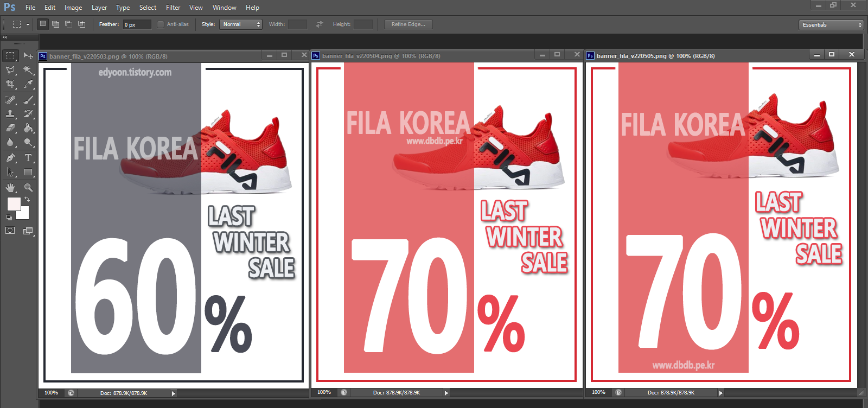
Task: Open the Essentials workspace dropdown
Action: [831, 25]
